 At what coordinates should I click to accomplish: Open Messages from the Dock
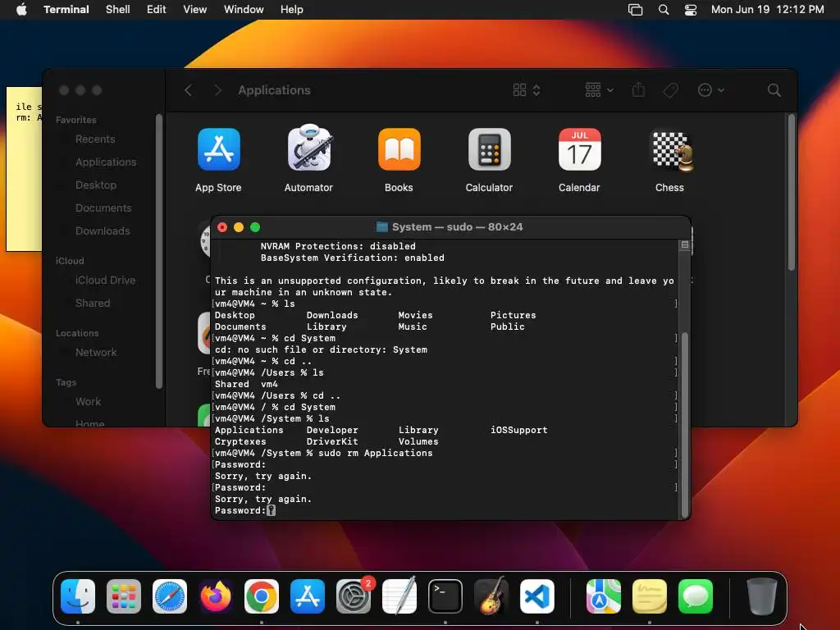(696, 596)
